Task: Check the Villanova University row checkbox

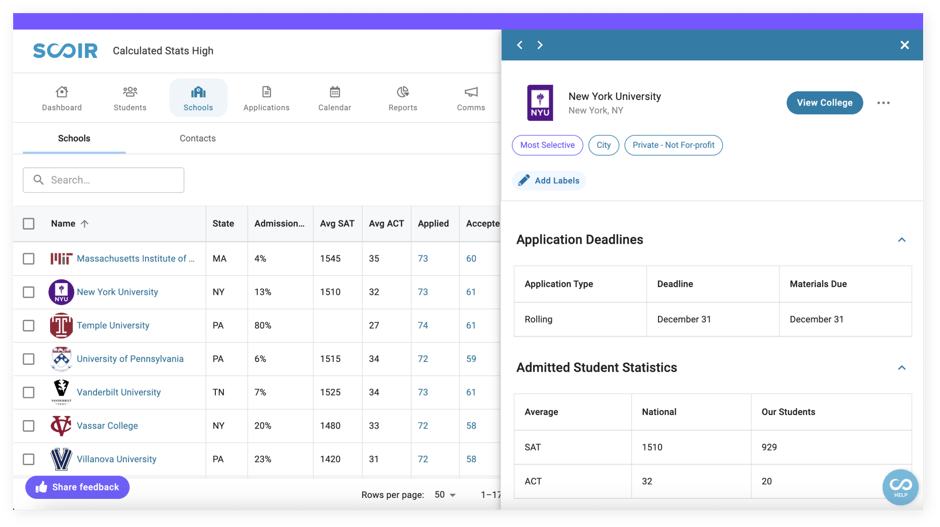Action: click(29, 459)
